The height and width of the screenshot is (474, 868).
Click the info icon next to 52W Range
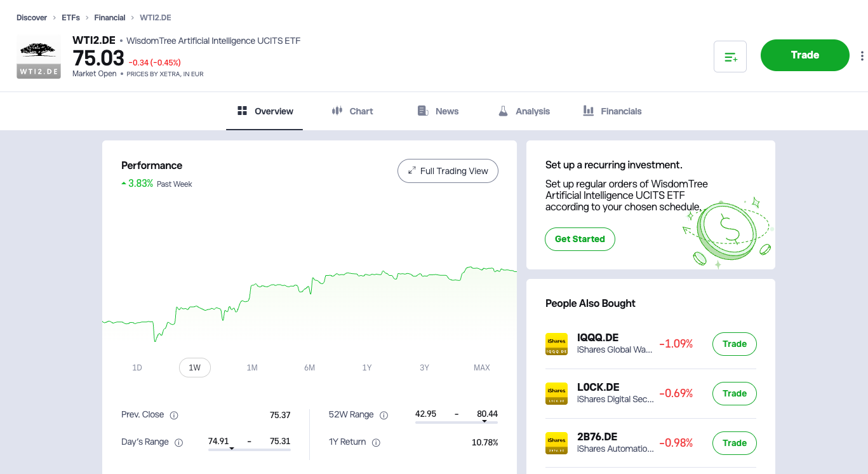coord(384,414)
